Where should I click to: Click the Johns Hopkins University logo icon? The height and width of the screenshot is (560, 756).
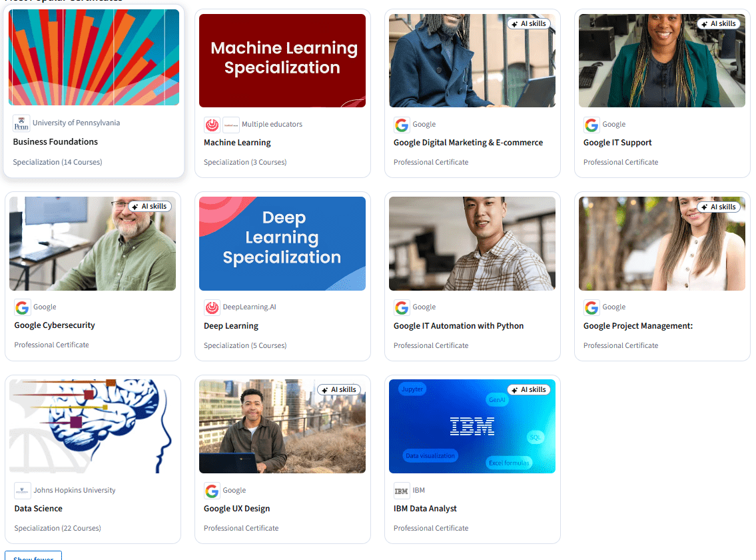22,491
